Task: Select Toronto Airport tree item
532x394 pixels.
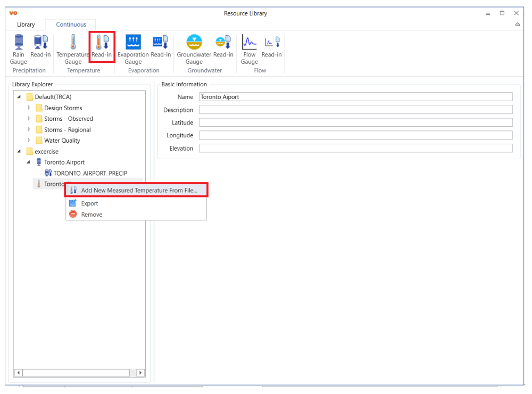Action: [x=64, y=162]
